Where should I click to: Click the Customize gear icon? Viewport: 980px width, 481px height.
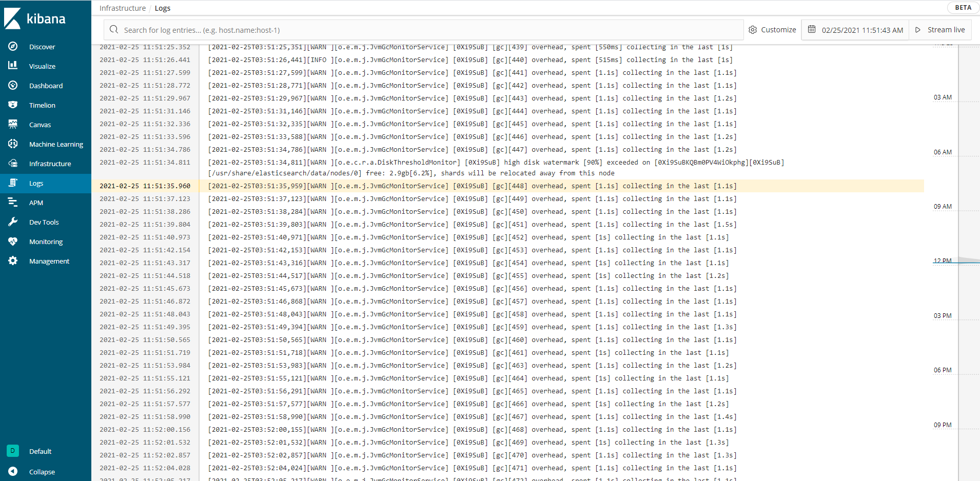(x=753, y=30)
